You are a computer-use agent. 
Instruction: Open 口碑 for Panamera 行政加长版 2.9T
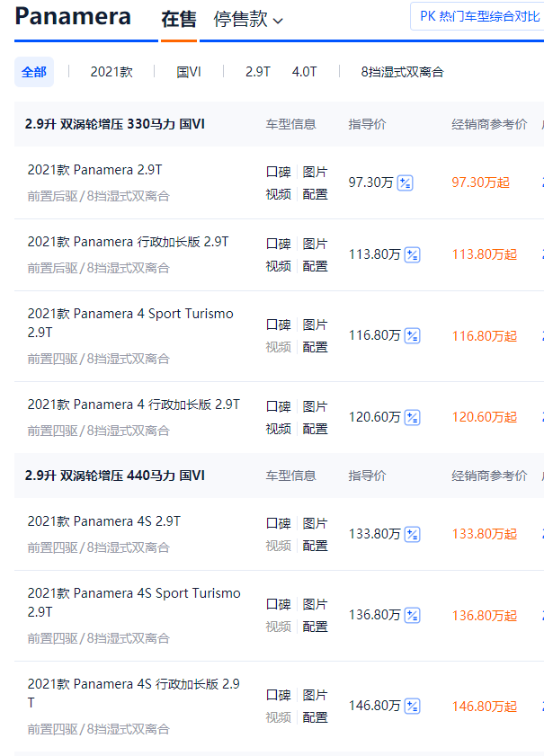point(278,244)
